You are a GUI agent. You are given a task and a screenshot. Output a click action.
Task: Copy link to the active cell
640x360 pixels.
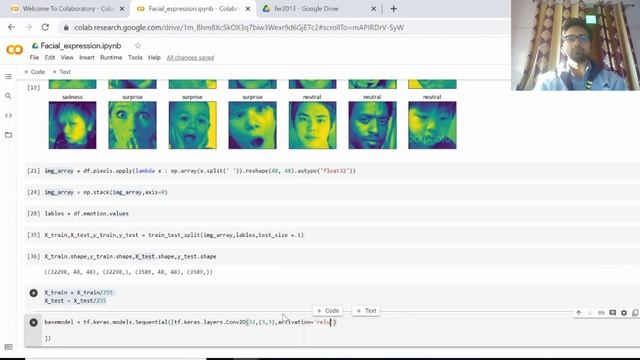tap(601, 313)
